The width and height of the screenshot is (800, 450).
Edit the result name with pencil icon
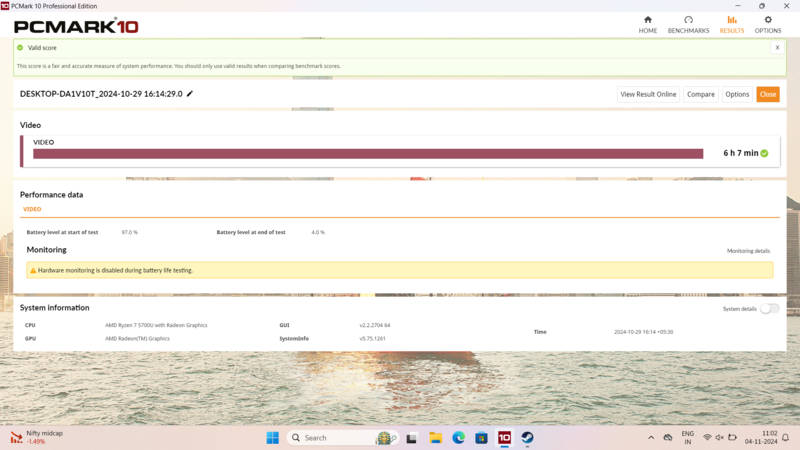point(190,93)
